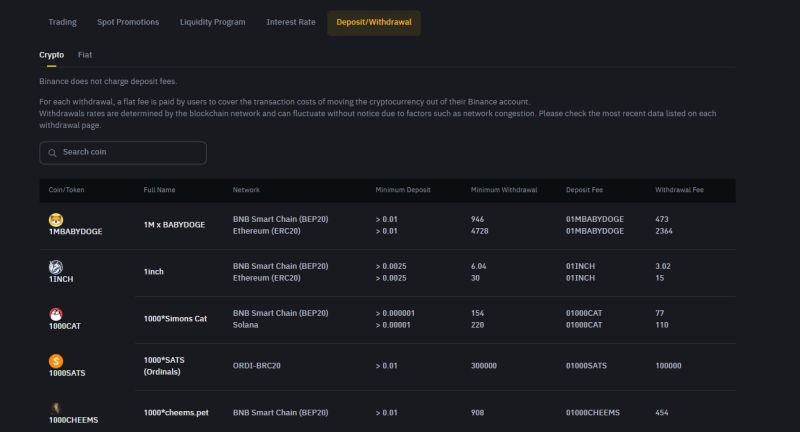Click minimum withdrawal value '300000'
This screenshot has height=432, width=800.
pyautogui.click(x=484, y=366)
